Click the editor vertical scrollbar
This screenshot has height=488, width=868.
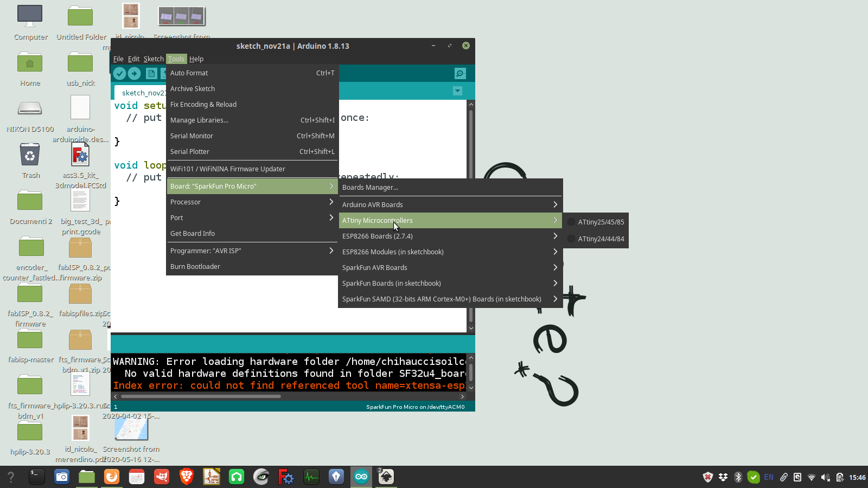[471, 217]
